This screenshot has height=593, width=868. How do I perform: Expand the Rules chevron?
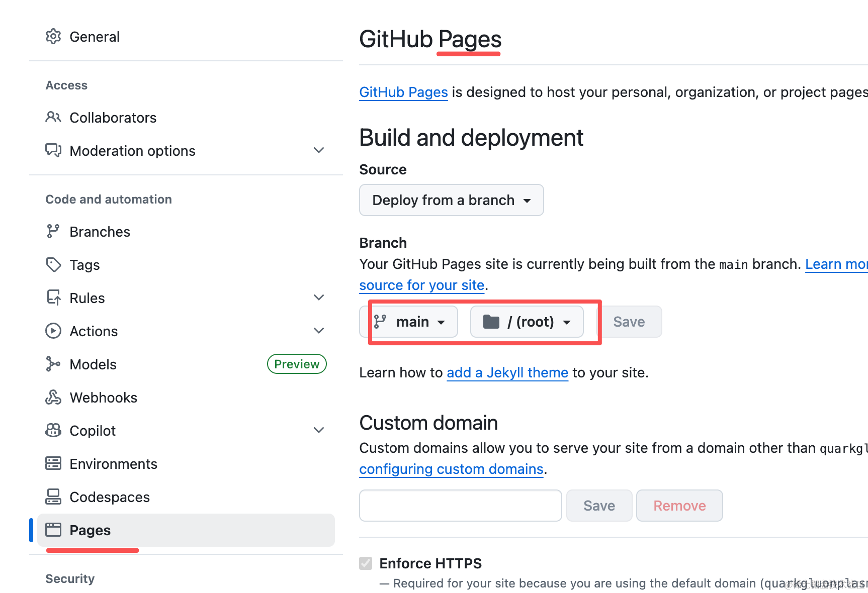(x=319, y=298)
